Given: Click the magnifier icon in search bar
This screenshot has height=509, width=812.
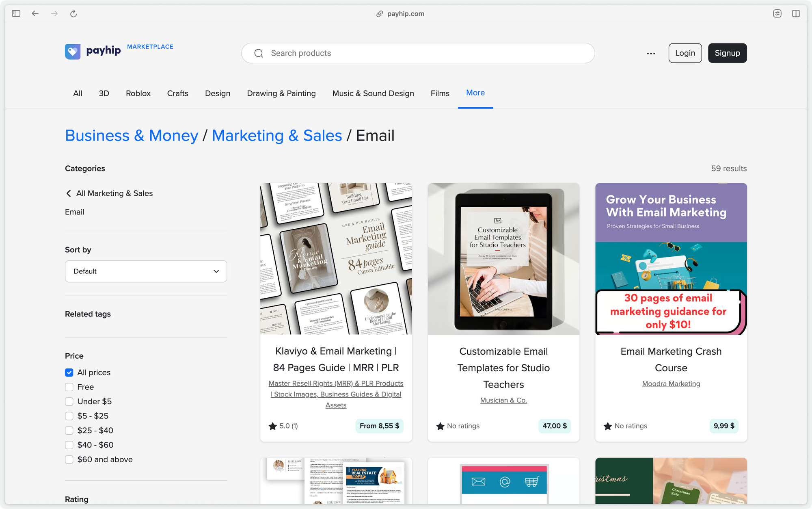Looking at the screenshot, I should pyautogui.click(x=259, y=53).
